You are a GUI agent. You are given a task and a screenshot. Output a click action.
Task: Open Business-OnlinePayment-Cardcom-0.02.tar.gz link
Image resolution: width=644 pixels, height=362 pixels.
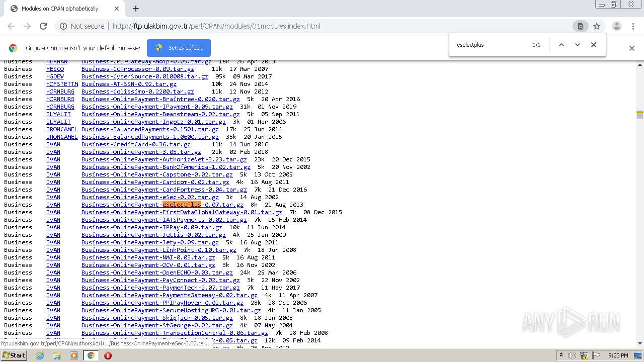(x=155, y=182)
